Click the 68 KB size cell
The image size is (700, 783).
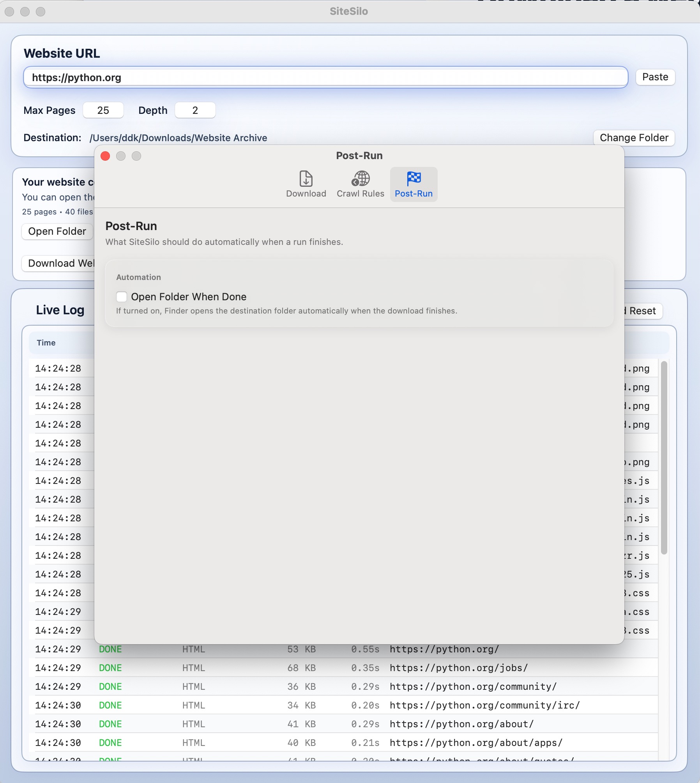[x=301, y=668]
